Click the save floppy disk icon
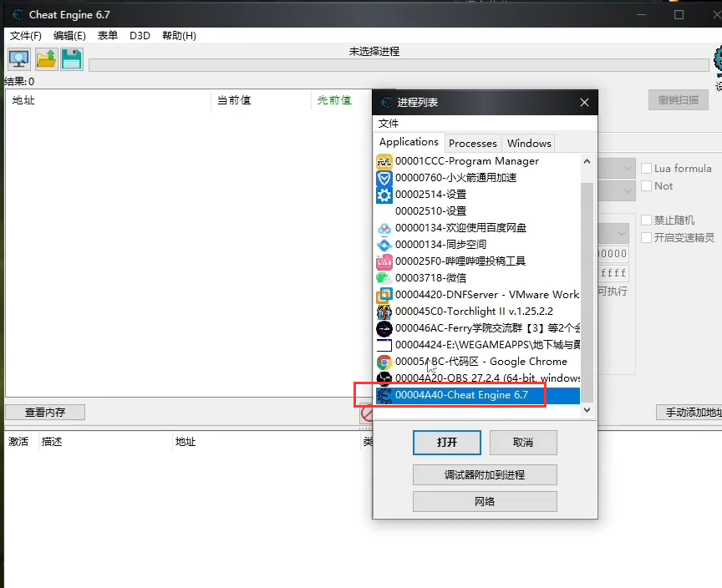Screen dimensions: 722x588 pos(72,59)
